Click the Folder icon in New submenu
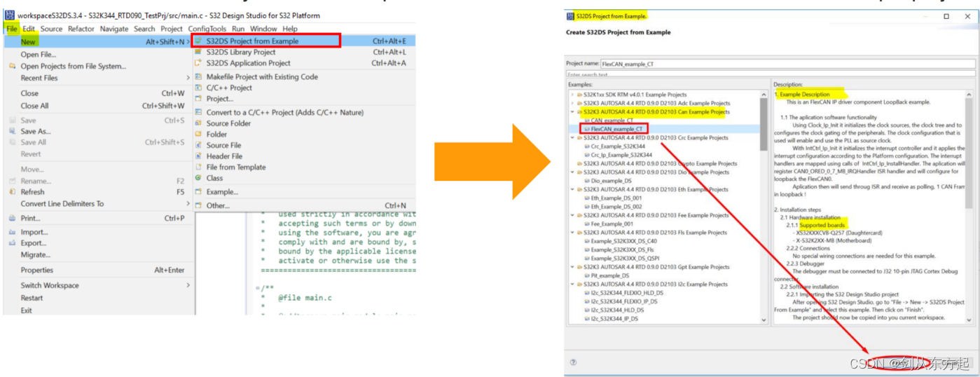 (199, 134)
